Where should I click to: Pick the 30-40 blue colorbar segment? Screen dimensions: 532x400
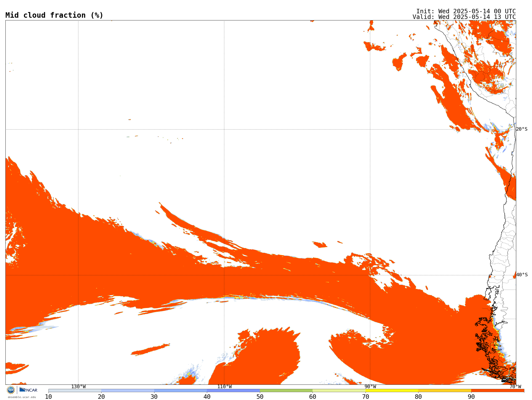coord(181,391)
